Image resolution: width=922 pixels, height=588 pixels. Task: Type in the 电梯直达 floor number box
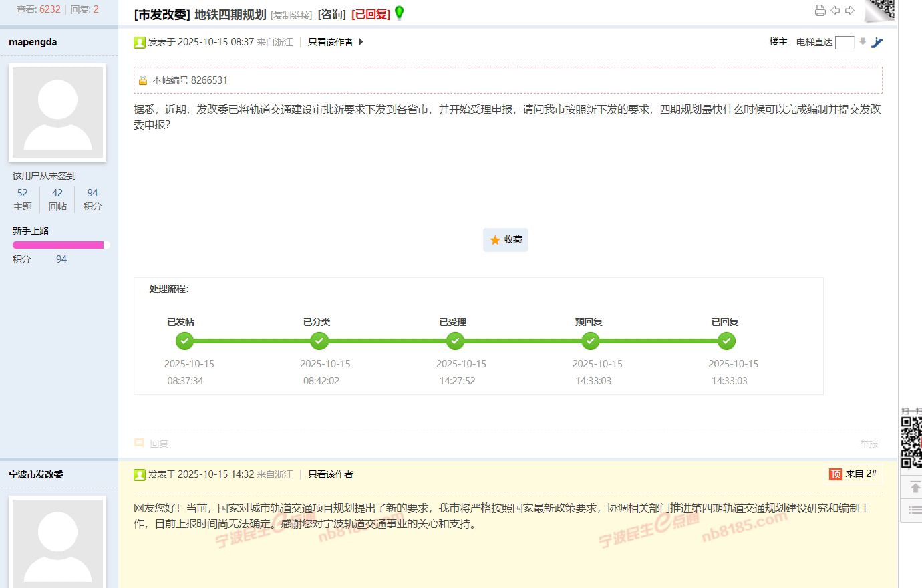click(x=844, y=43)
